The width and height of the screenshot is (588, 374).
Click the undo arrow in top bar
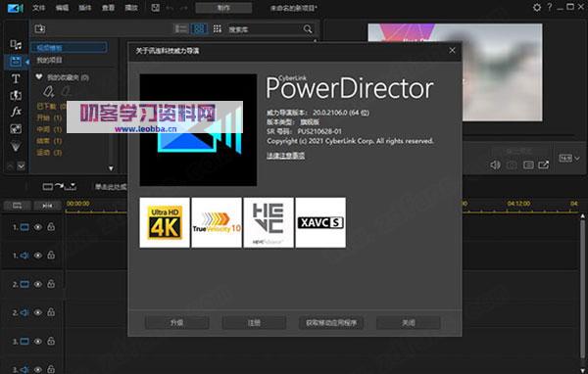[x=170, y=8]
